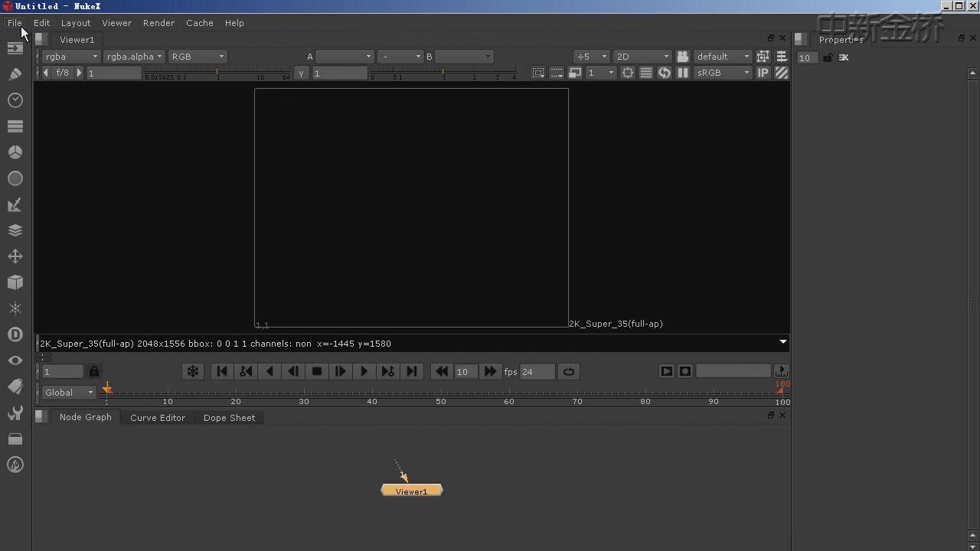Open the Color nodes wheel icon

click(15, 152)
